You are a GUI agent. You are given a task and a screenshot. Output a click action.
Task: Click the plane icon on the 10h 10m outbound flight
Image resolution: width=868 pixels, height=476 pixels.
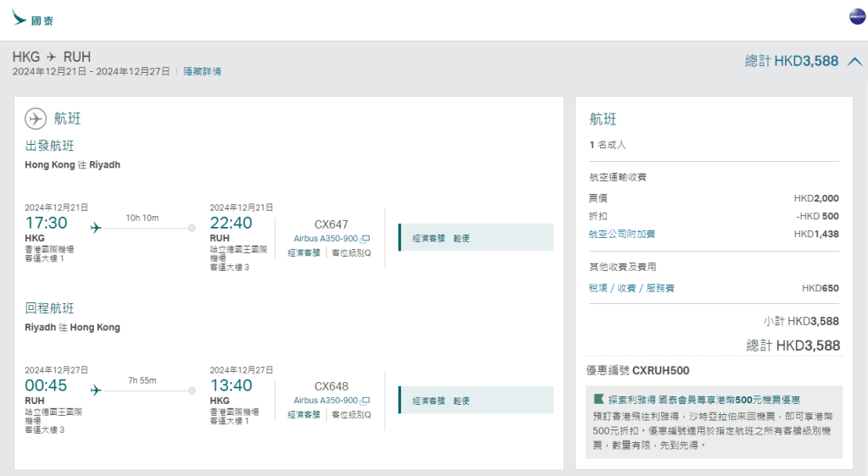(96, 228)
